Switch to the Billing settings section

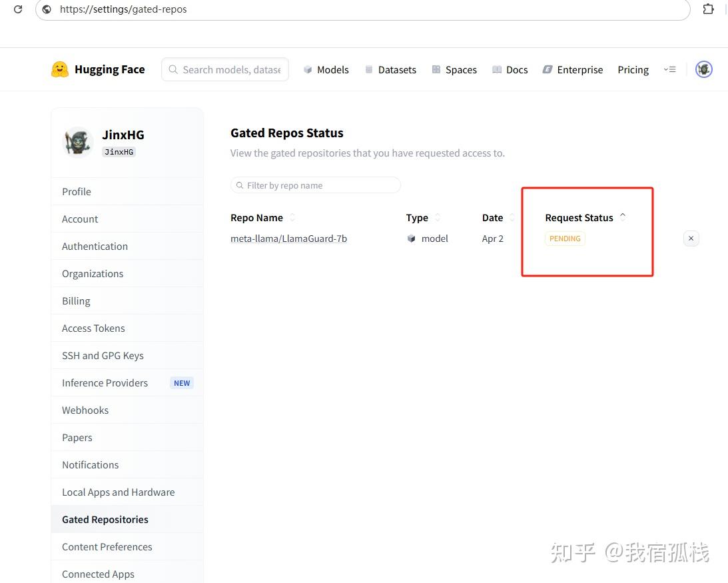[75, 300]
